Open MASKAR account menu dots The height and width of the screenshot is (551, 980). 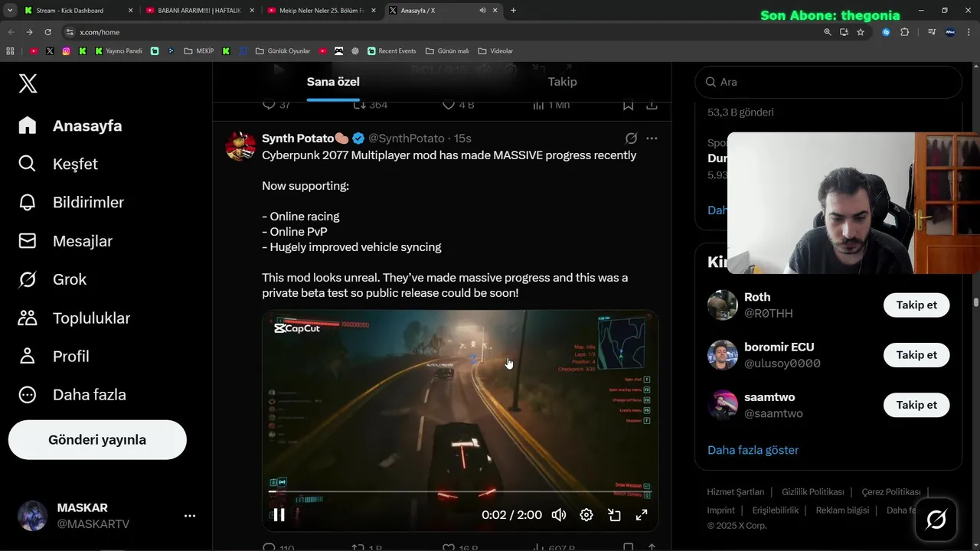click(190, 517)
